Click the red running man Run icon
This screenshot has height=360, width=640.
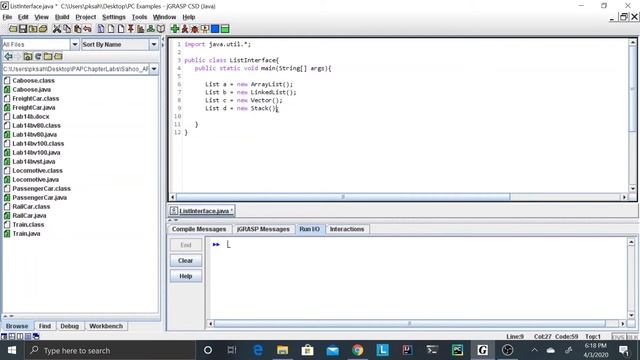tap(185, 29)
